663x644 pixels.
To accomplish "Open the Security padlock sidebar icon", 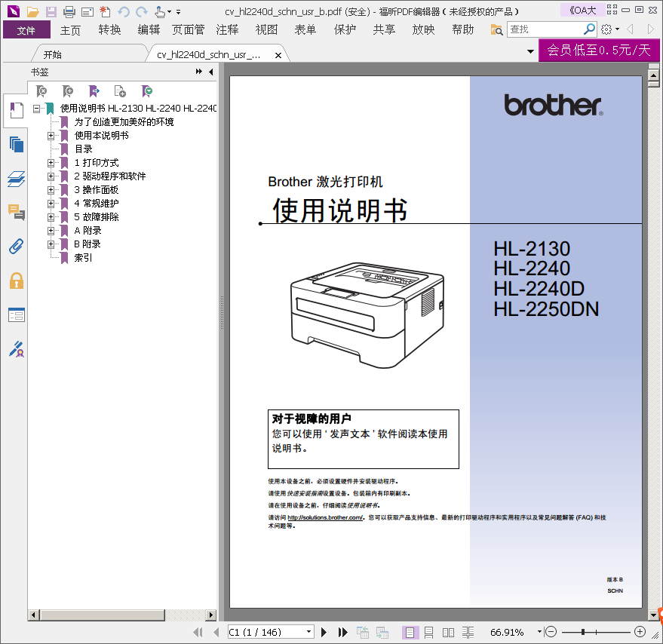I will (x=17, y=281).
